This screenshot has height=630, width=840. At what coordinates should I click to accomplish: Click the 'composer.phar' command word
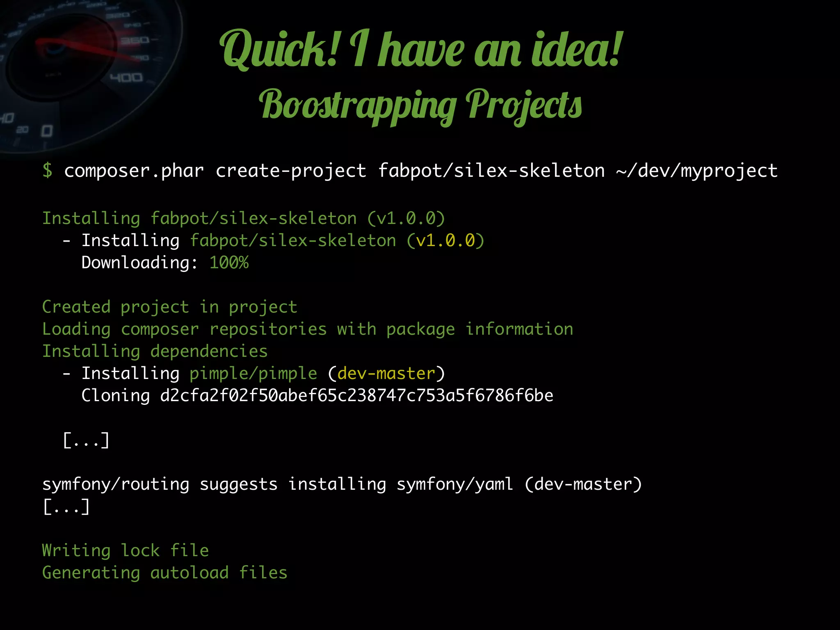[x=134, y=171]
